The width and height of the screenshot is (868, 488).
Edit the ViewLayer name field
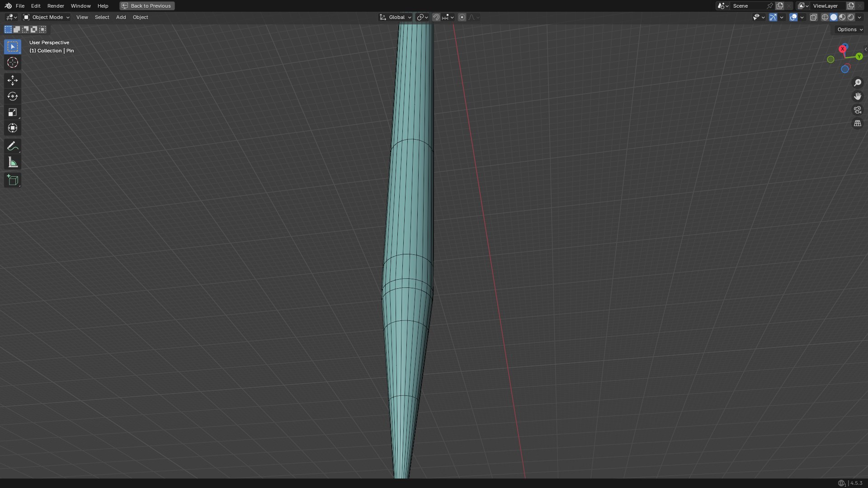coord(828,6)
